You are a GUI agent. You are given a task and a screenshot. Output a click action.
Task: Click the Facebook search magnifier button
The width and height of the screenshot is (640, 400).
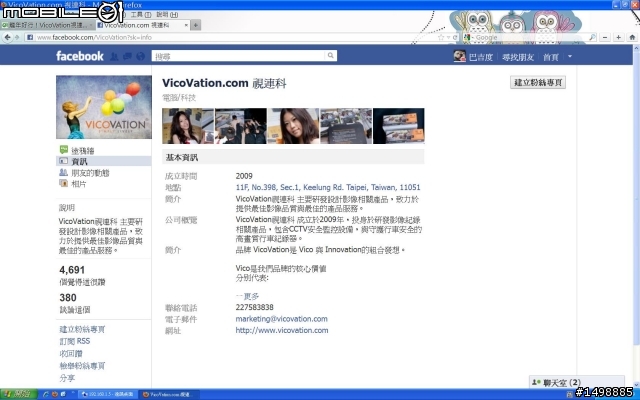coord(331,56)
